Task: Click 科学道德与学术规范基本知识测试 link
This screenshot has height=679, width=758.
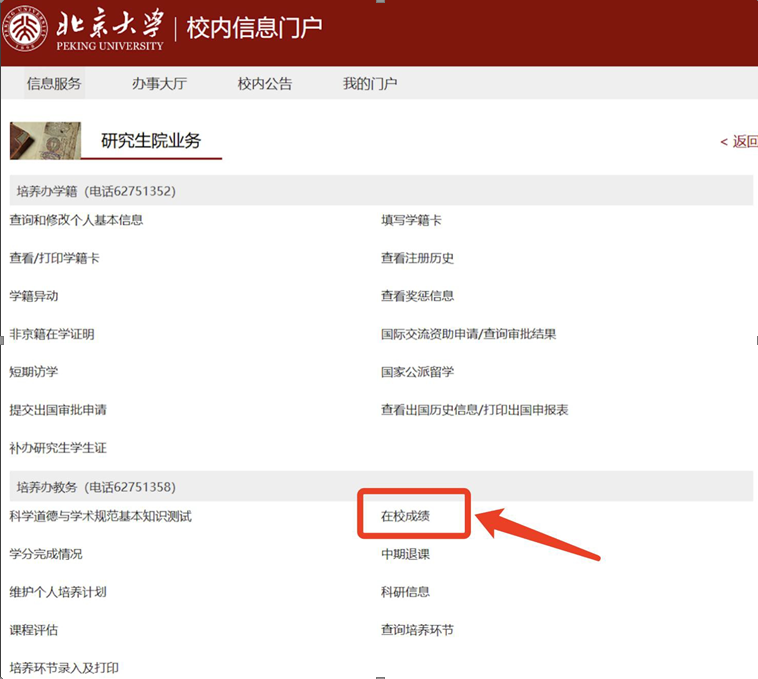Action: [100, 516]
